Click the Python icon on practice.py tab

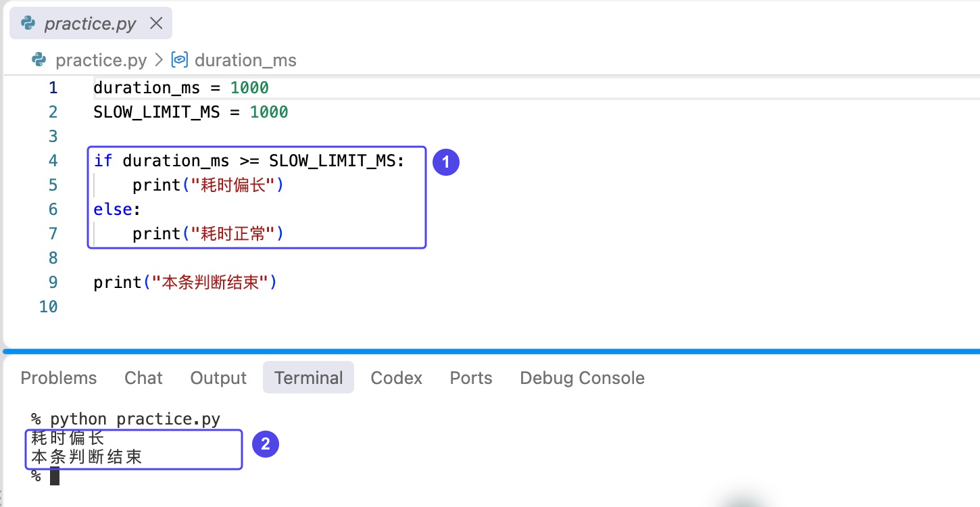pyautogui.click(x=28, y=24)
